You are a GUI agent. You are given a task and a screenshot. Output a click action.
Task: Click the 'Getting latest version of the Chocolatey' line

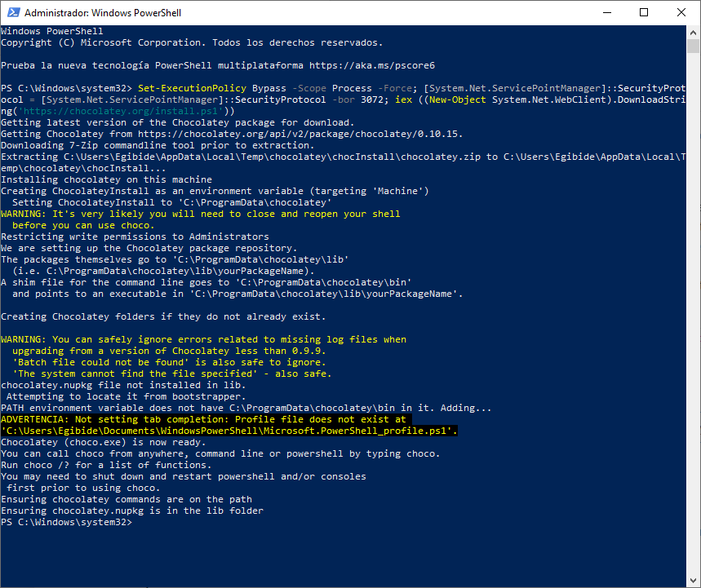[177, 123]
